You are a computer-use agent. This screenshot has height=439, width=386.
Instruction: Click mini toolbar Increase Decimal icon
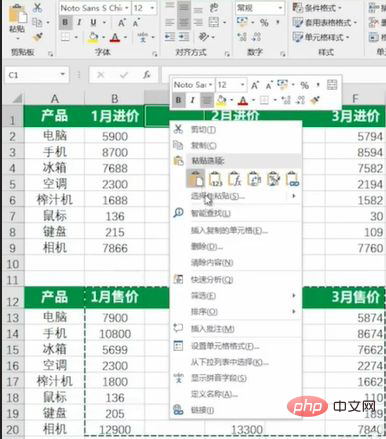coord(287,100)
